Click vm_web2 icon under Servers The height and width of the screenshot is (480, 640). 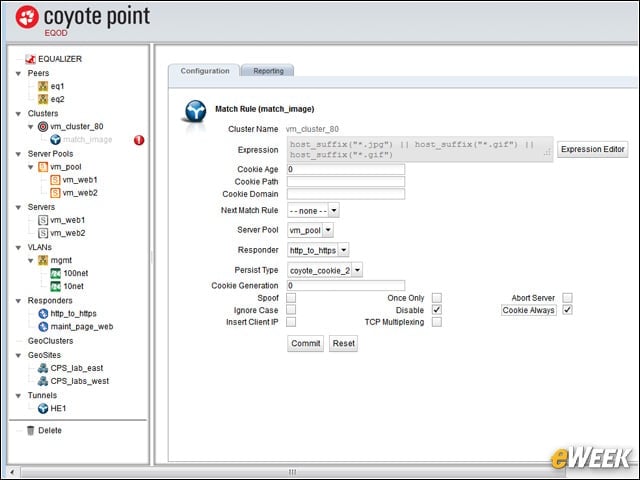[x=43, y=233]
